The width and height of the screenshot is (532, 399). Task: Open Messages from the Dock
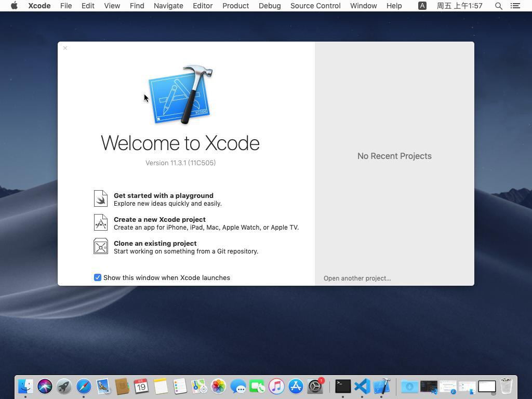tap(238, 386)
